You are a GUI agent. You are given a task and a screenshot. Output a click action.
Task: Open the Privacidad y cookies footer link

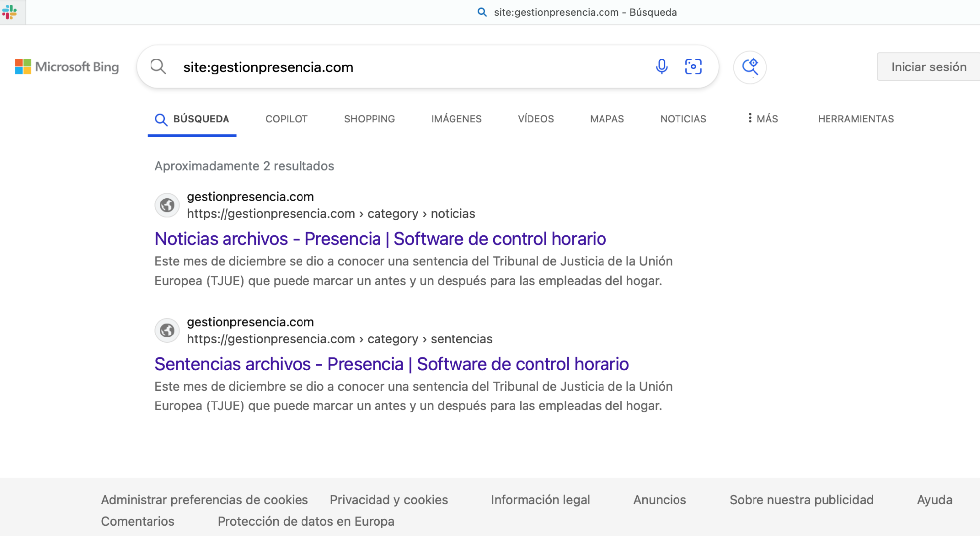[389, 500]
